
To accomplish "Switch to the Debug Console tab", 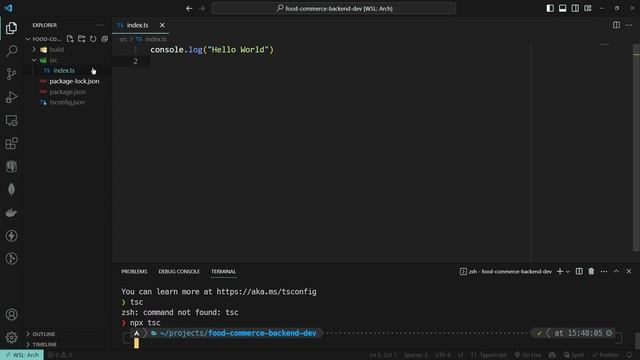I will (x=179, y=271).
